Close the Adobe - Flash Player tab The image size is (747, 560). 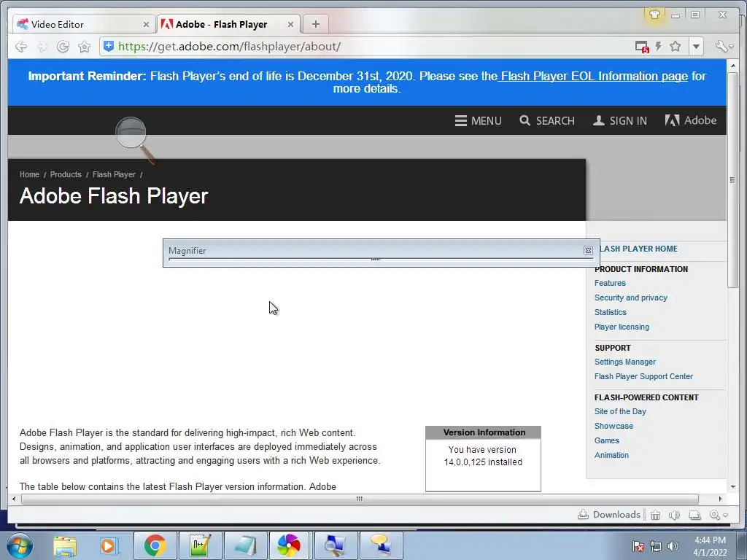[290, 24]
